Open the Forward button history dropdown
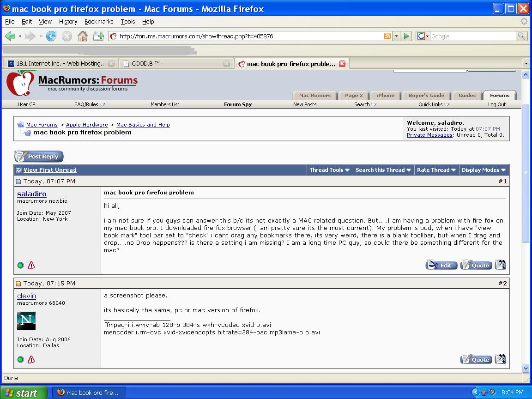The image size is (532, 399). point(41,36)
